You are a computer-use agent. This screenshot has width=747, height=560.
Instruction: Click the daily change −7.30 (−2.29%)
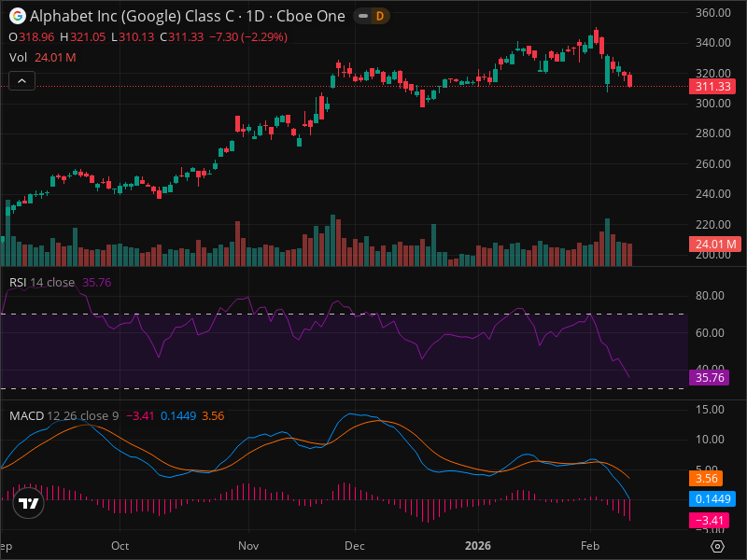point(248,37)
